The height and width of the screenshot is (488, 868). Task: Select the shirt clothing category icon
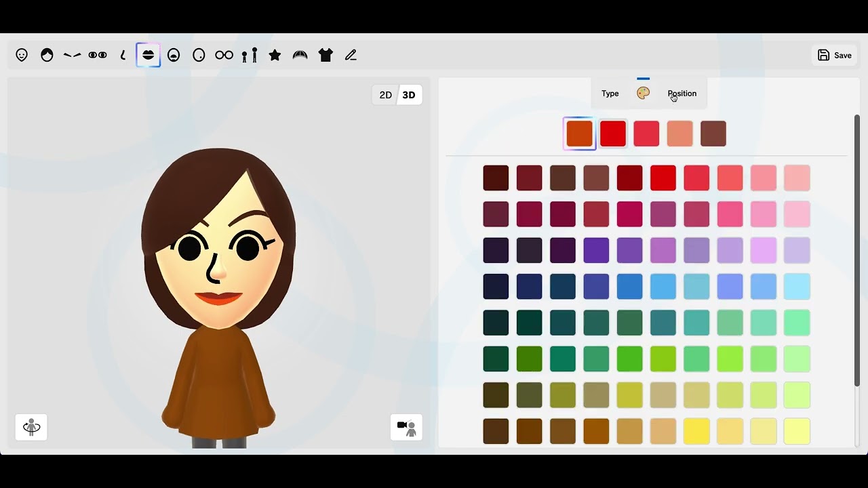point(325,56)
